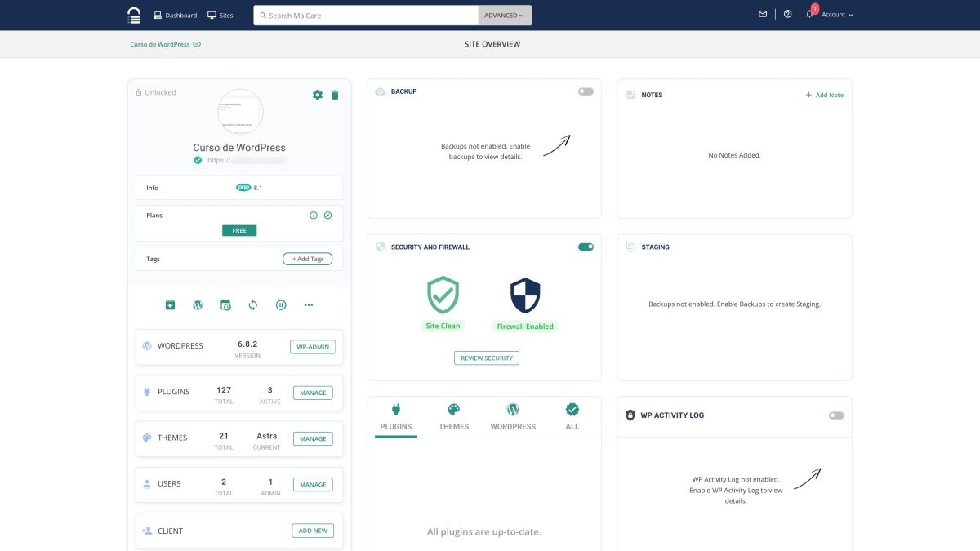Open the more options ellipsis menu
The image size is (980, 551).
click(x=309, y=304)
